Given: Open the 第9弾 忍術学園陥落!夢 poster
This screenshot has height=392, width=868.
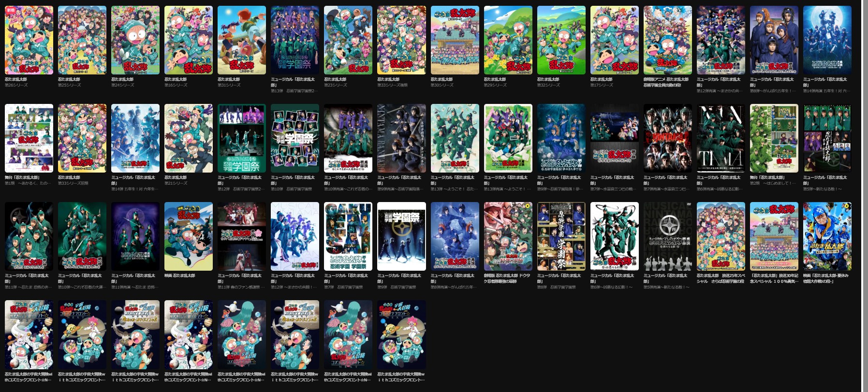Looking at the screenshot, I should 561,138.
